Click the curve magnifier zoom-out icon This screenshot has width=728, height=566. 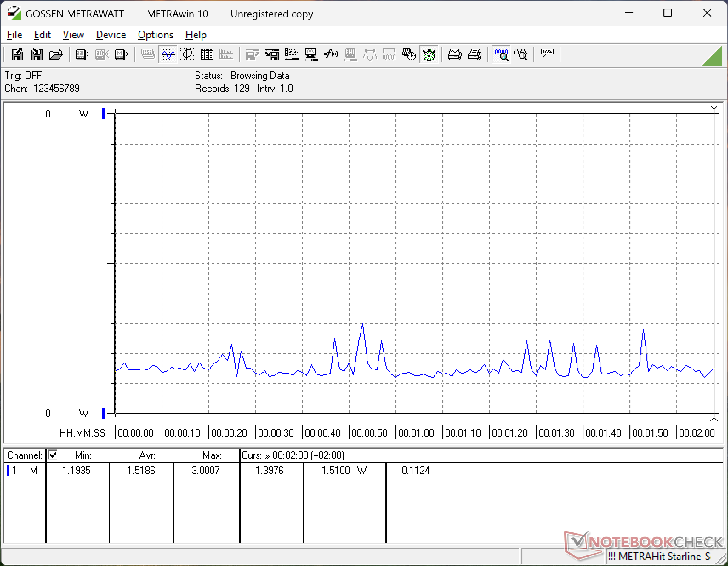point(521,54)
